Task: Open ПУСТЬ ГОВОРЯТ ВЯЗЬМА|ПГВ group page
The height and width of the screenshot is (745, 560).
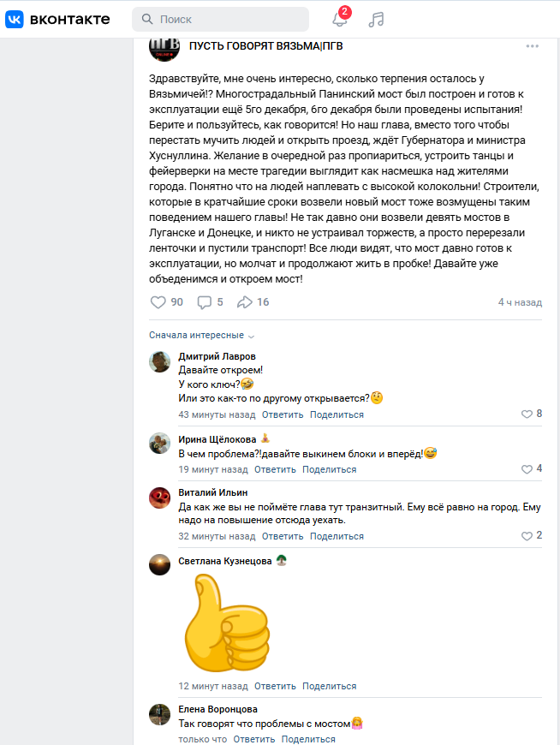Action: (265, 46)
